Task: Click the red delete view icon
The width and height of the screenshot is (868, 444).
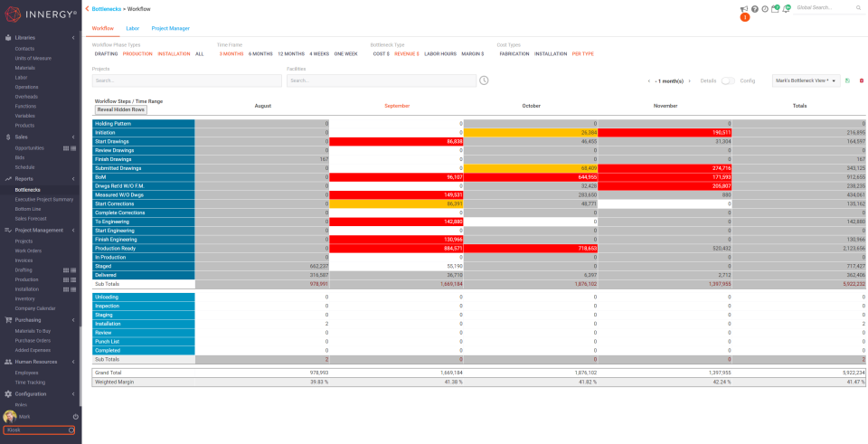Action: coord(862,80)
